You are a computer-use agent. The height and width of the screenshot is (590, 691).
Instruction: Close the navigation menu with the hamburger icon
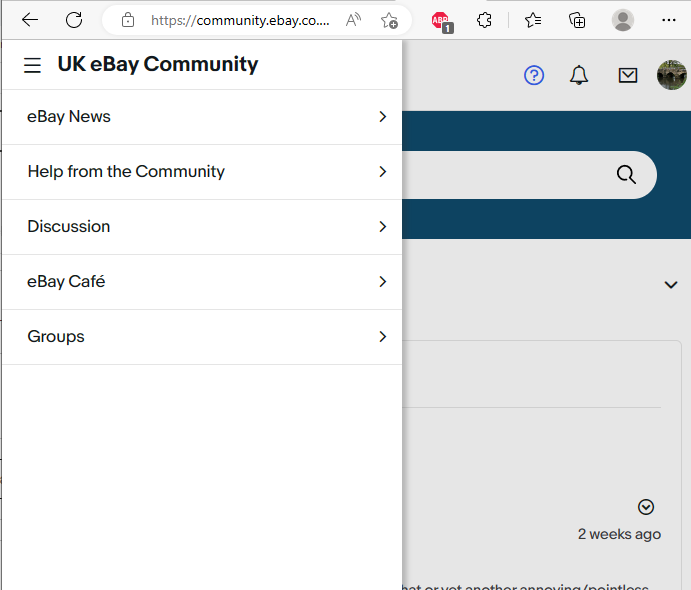click(x=32, y=65)
